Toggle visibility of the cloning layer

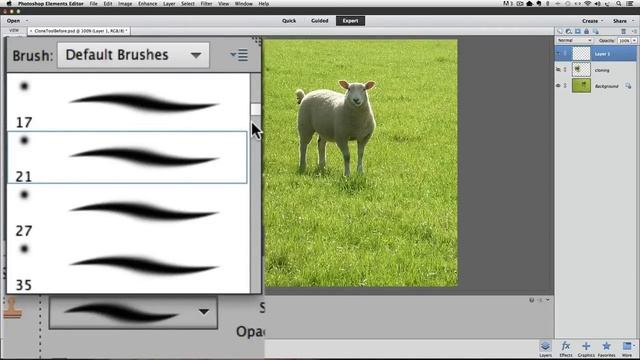558,70
